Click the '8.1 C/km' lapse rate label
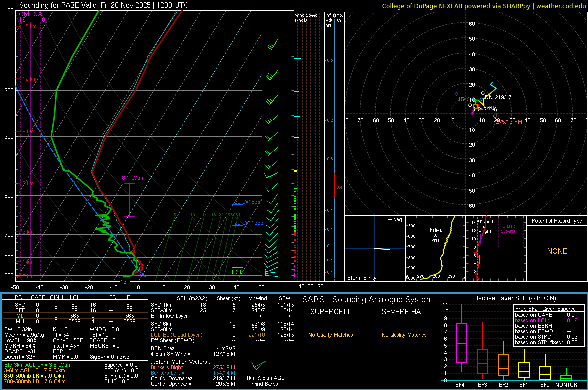 point(132,178)
